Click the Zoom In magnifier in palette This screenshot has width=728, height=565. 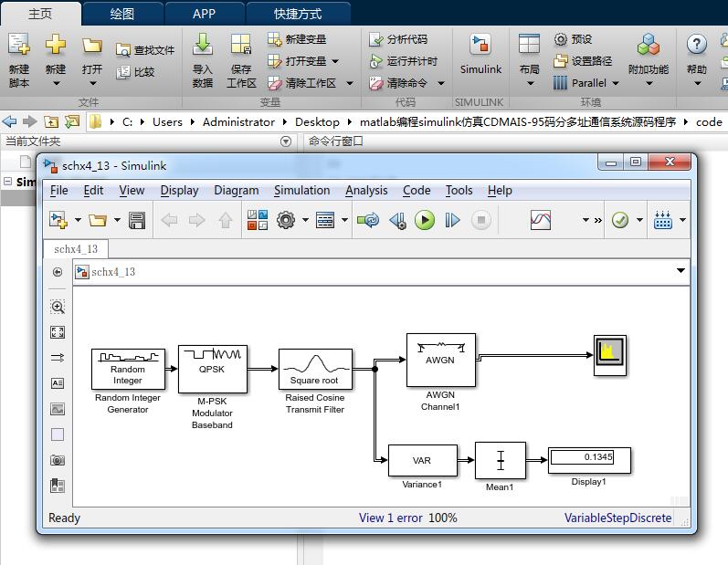click(58, 307)
